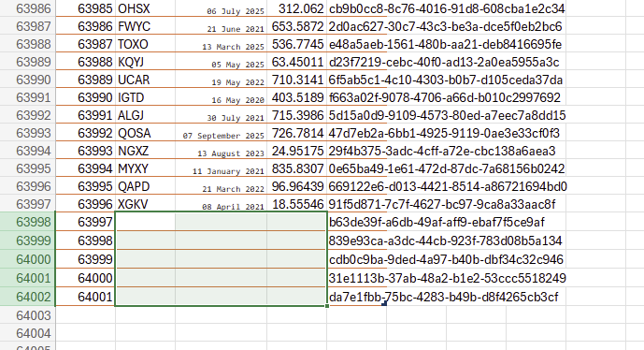This screenshot has height=350, width=644.
Task: Select row header 63986
Action: (x=27, y=8)
